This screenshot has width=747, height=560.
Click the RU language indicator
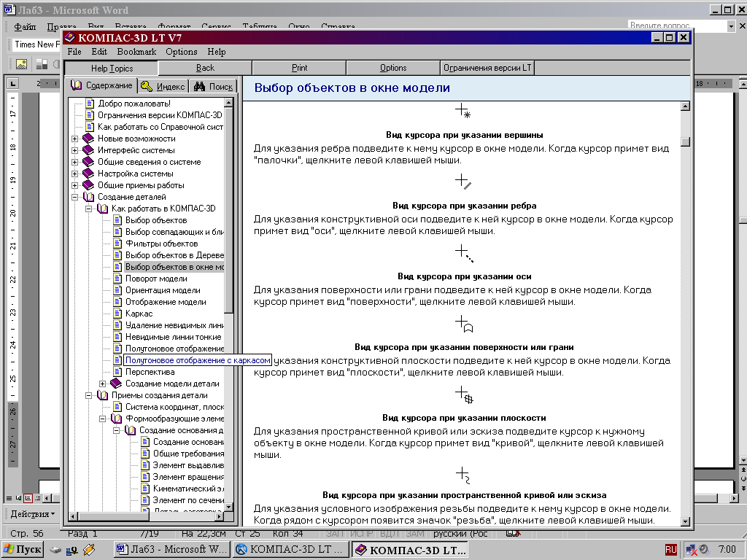pyautogui.click(x=670, y=550)
